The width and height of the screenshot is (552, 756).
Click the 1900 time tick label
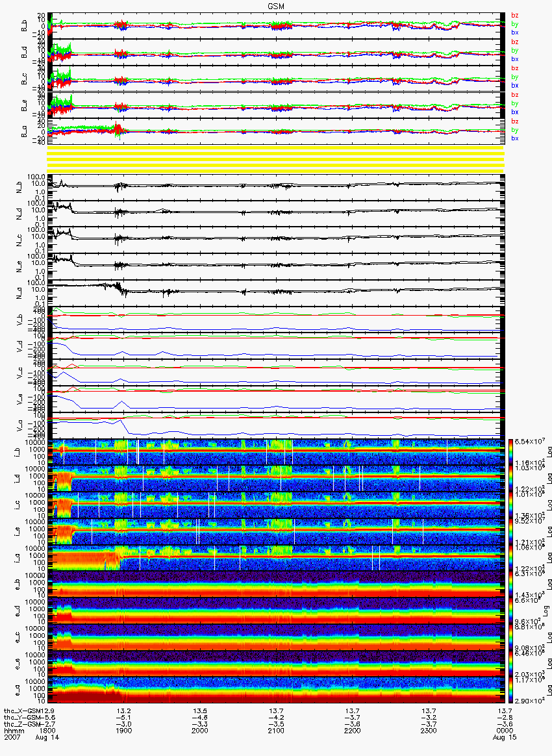(124, 731)
